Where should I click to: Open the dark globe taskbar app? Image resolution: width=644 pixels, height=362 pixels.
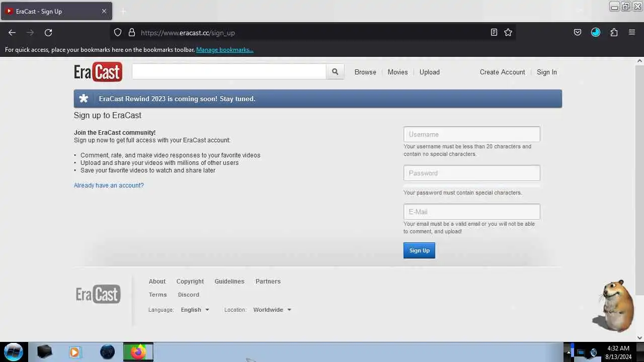pyautogui.click(x=107, y=352)
